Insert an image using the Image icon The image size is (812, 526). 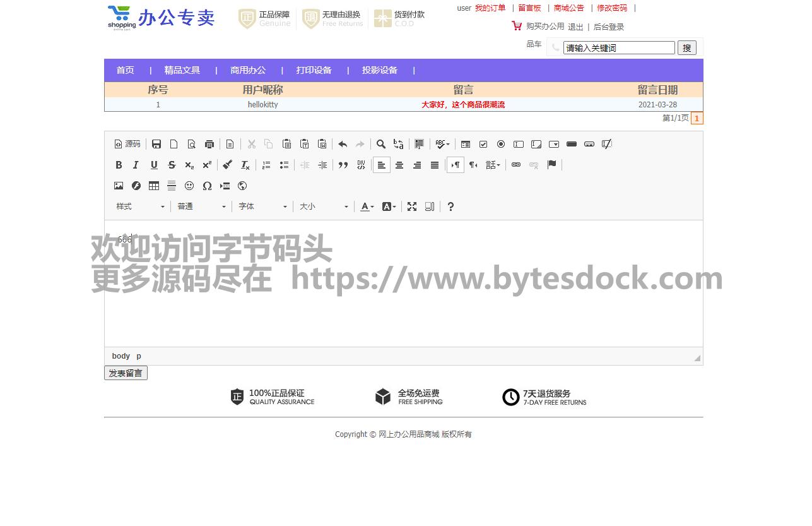click(x=119, y=186)
